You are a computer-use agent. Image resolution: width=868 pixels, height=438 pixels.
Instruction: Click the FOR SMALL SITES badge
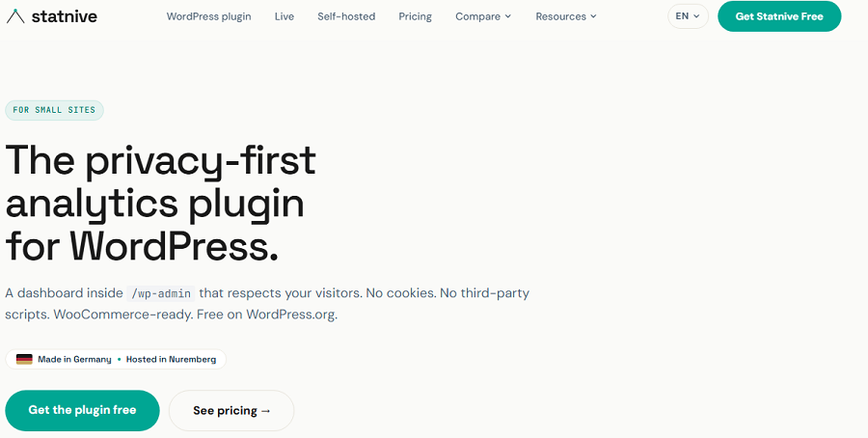(54, 110)
